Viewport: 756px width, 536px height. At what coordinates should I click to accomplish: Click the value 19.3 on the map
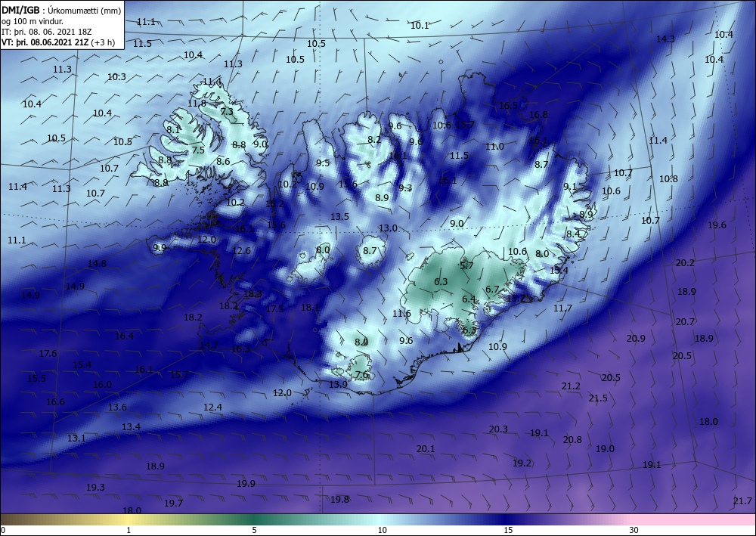95,488
